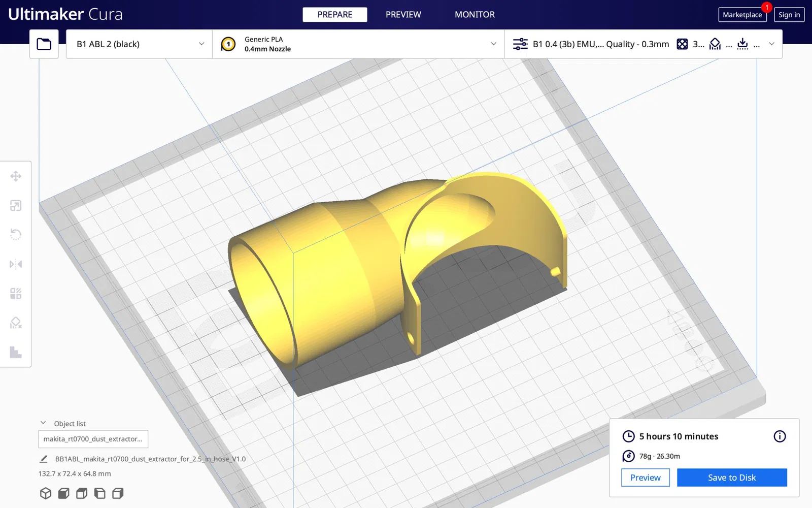
Task: Click the extruder 1 material icon
Action: pos(228,44)
